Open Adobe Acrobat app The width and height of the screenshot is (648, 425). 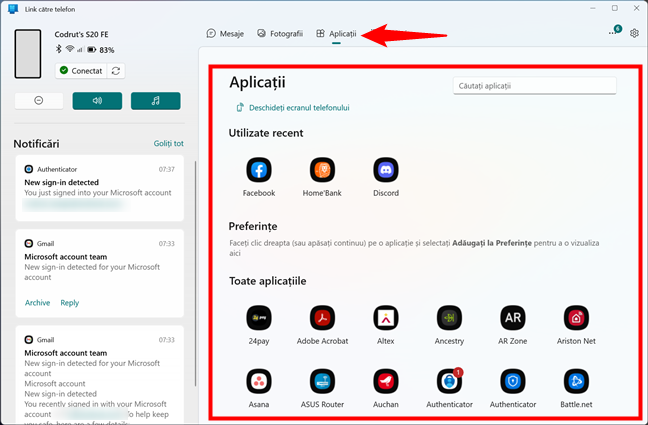pos(322,318)
